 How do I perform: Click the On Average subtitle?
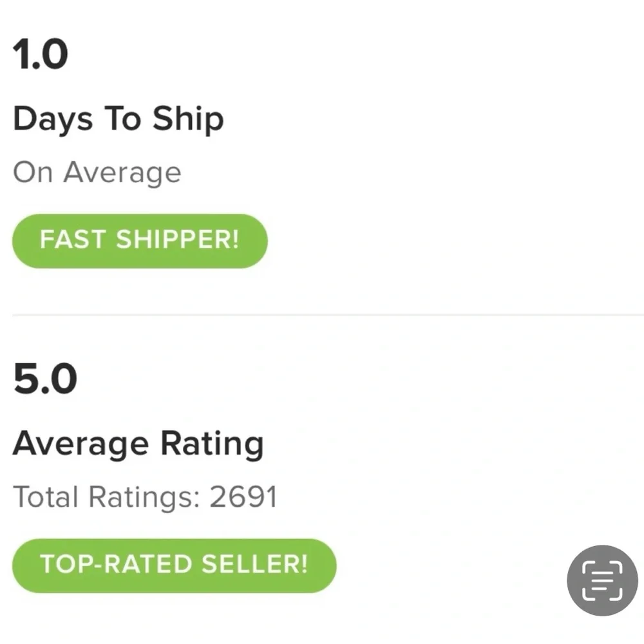pos(97,173)
